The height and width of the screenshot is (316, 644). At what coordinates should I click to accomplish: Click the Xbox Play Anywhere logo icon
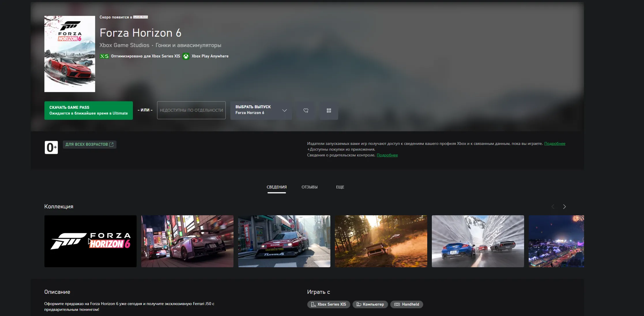click(x=186, y=56)
